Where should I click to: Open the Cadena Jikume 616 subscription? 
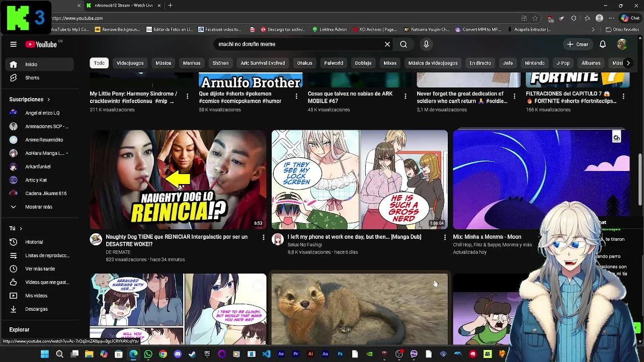(x=39, y=193)
